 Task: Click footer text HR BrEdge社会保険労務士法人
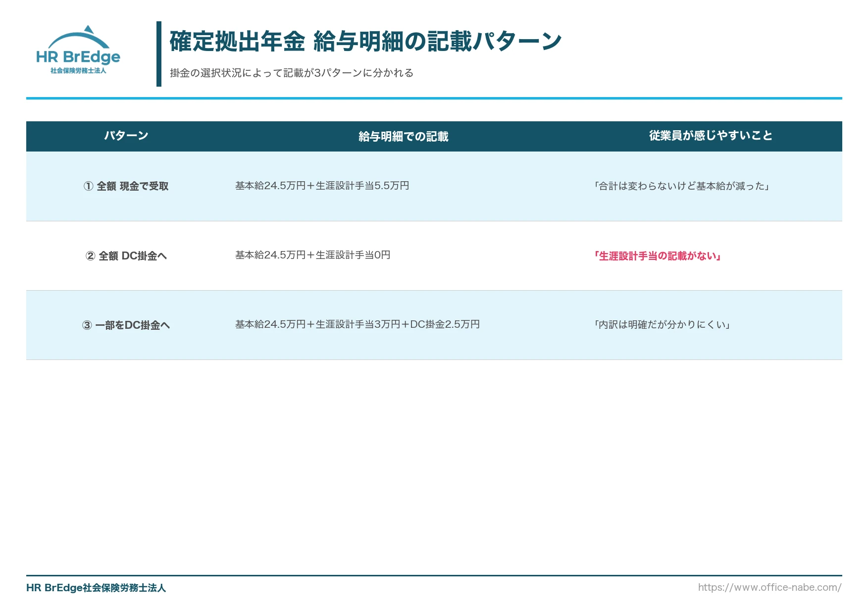tap(96, 588)
